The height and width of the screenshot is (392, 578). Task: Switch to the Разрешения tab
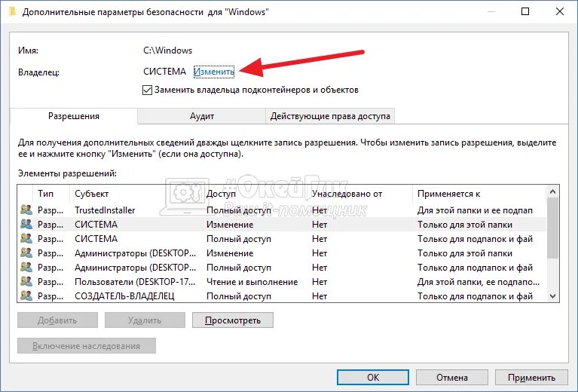click(x=74, y=116)
